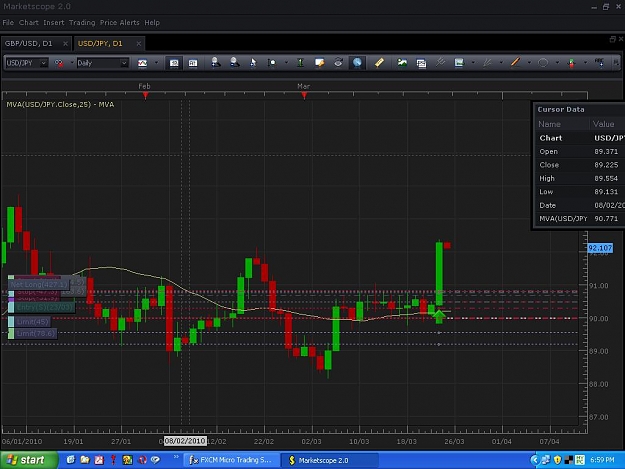Close the USD/JPY, D1 chart tab
625x469 pixels.
point(139,43)
